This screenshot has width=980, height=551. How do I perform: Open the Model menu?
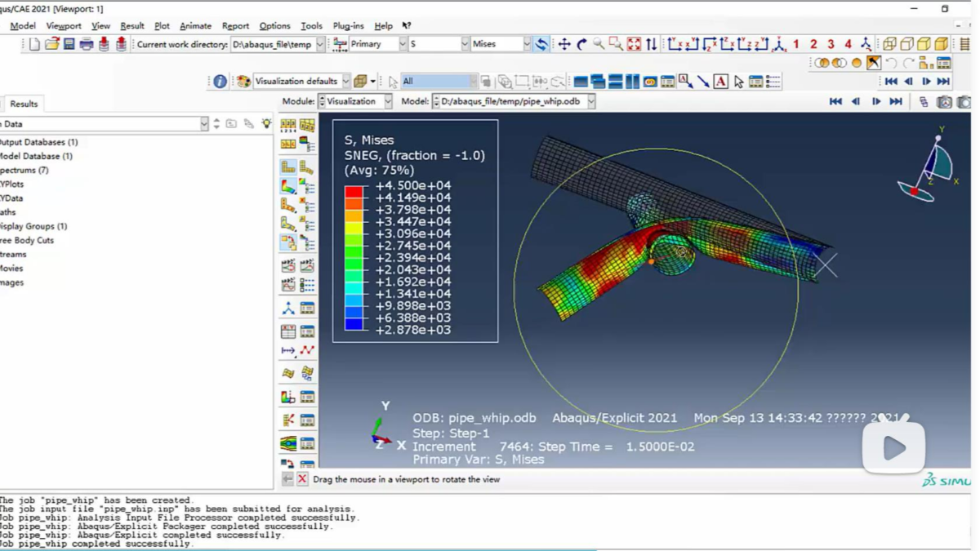point(23,26)
